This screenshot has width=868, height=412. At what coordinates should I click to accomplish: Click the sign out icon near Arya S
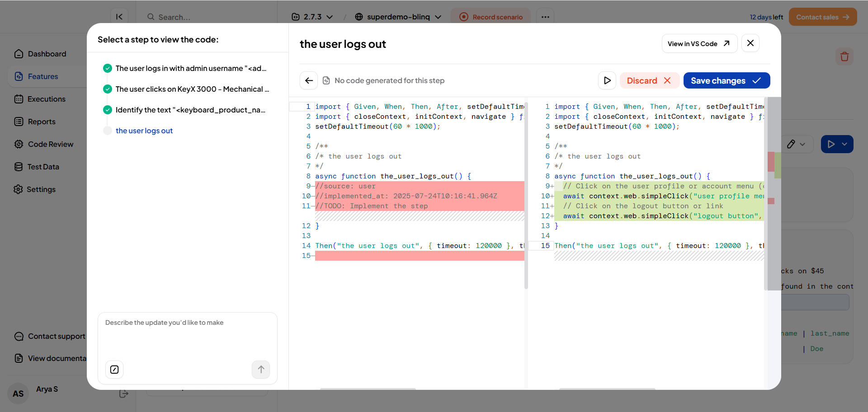(x=123, y=394)
